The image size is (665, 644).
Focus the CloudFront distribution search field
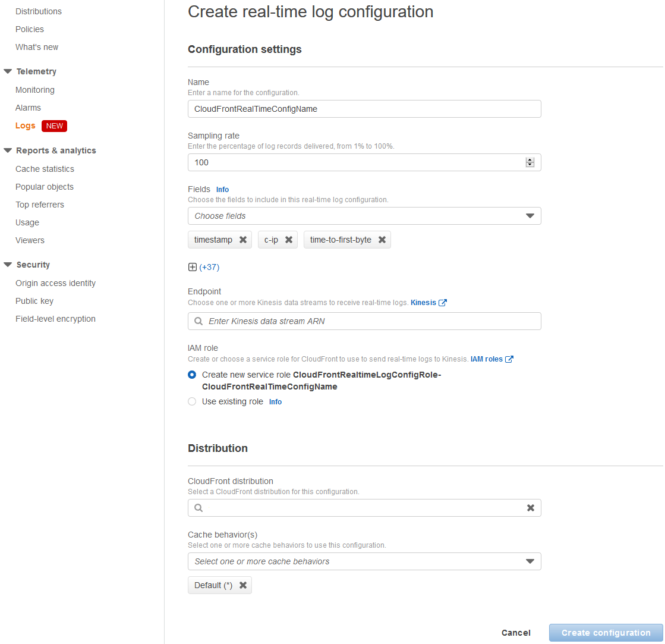[364, 508]
